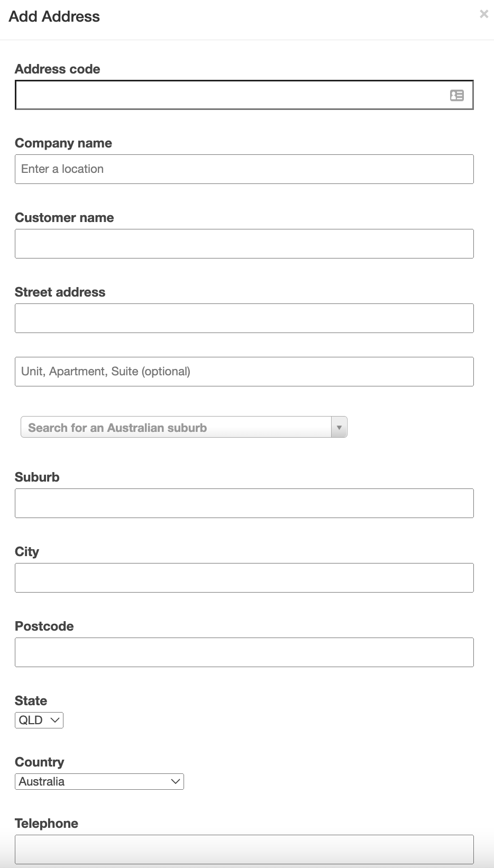Close the Add Address dialog
The width and height of the screenshot is (494, 868).
click(484, 14)
